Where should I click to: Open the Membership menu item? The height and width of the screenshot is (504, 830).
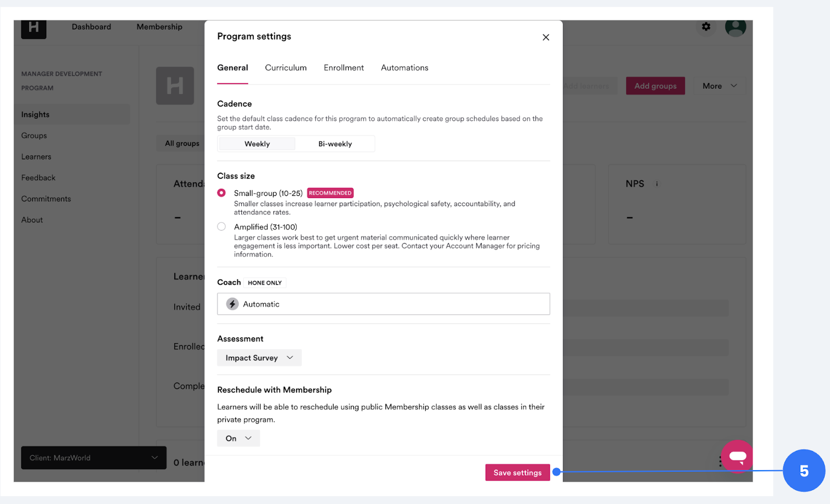click(159, 26)
